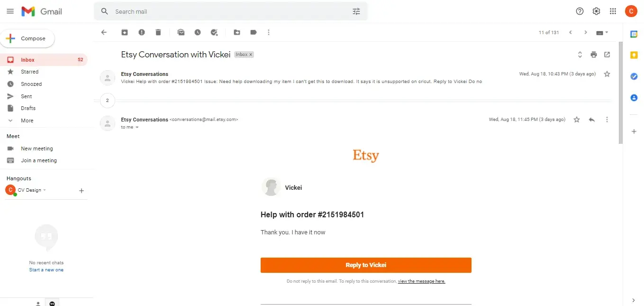This screenshot has width=644, height=306.
Task: Snooze this conversation
Action: [198, 32]
